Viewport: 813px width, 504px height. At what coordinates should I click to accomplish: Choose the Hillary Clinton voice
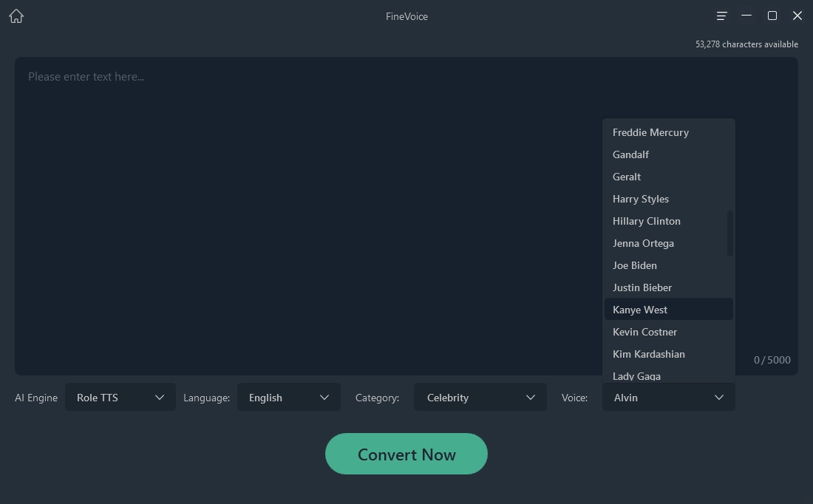[669, 221]
